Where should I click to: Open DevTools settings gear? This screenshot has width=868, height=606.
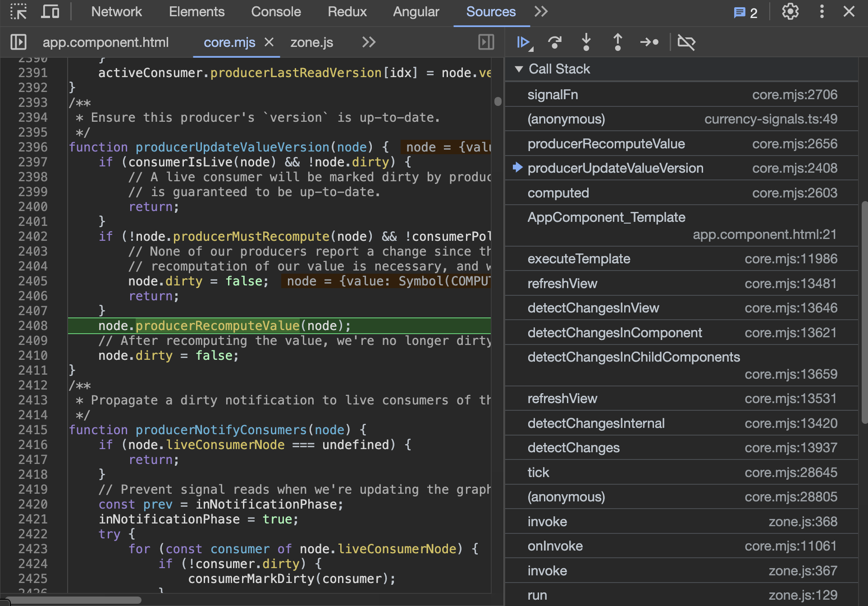[790, 12]
